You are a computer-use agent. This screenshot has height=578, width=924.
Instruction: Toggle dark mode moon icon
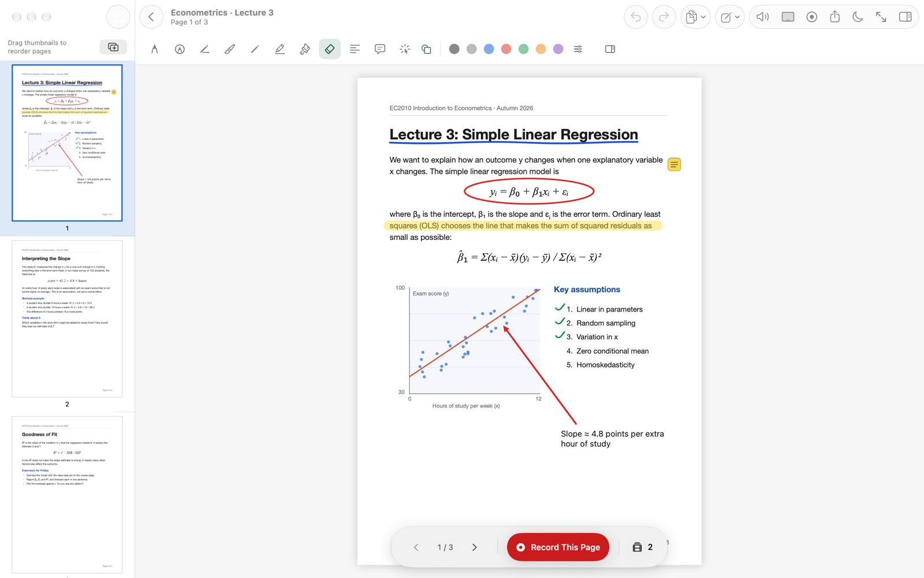[x=858, y=17]
